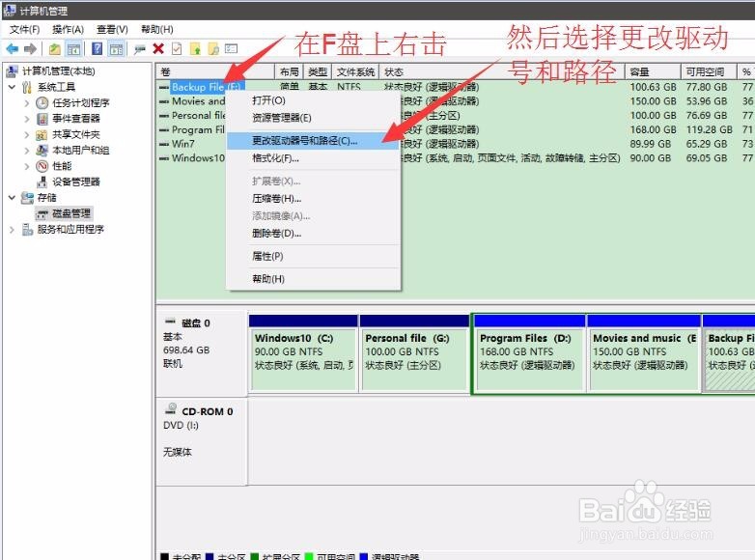755x560 pixels.
Task: Click the 共享文件夹 icon
Action: pyautogui.click(x=42, y=134)
